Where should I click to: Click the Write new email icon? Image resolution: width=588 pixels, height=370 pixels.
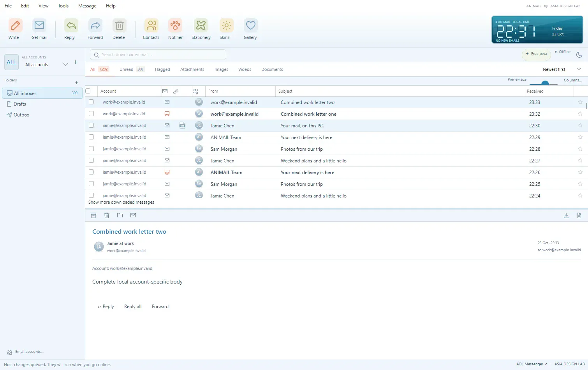pos(15,26)
